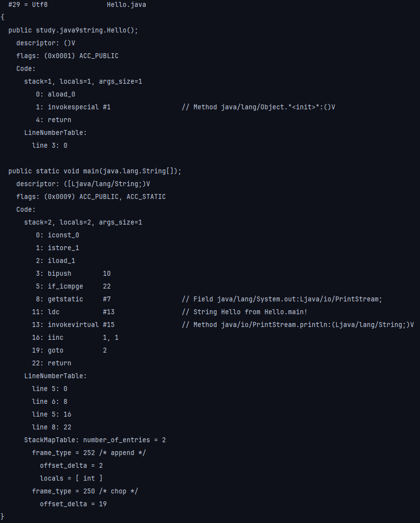Click the "String Hello from Hello.main!" comment
Image resolution: width=420 pixels, height=523 pixels.
point(244,312)
